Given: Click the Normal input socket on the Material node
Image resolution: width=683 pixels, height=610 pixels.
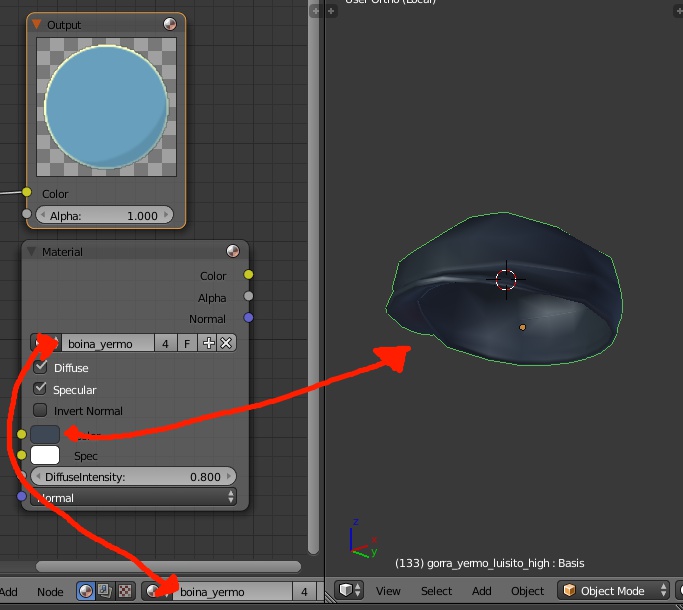Looking at the screenshot, I should coord(21,496).
